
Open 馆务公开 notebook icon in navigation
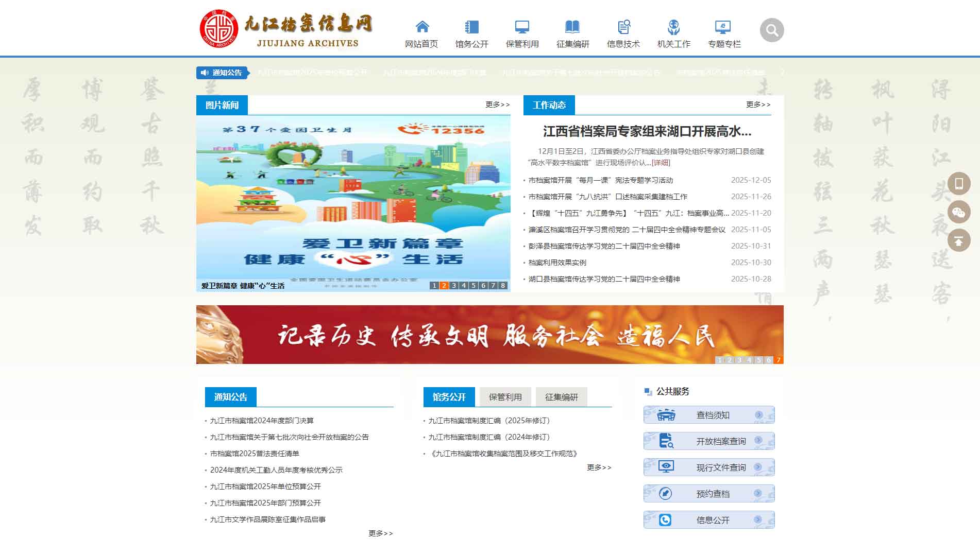471,26
